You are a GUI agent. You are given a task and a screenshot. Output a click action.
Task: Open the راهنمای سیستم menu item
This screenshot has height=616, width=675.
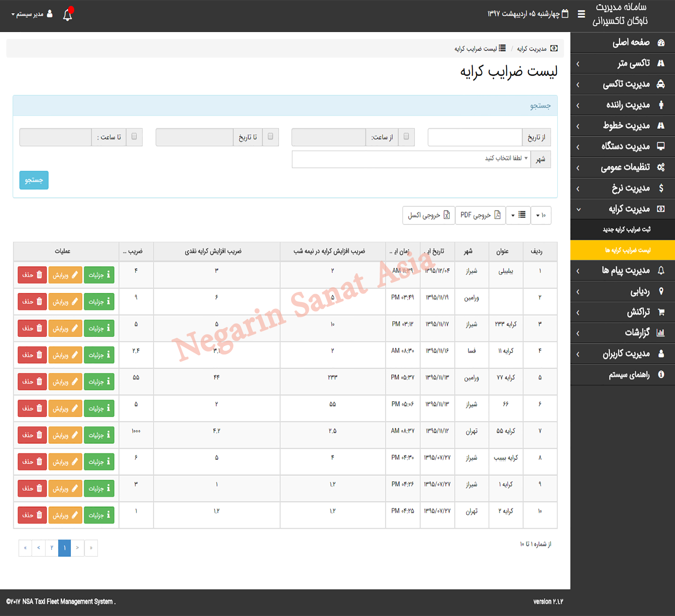click(623, 375)
